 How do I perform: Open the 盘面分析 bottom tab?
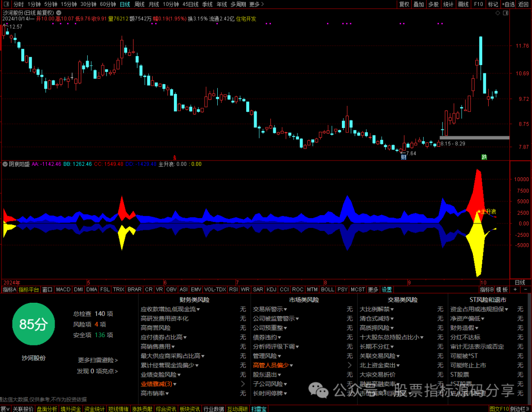(x=47, y=409)
